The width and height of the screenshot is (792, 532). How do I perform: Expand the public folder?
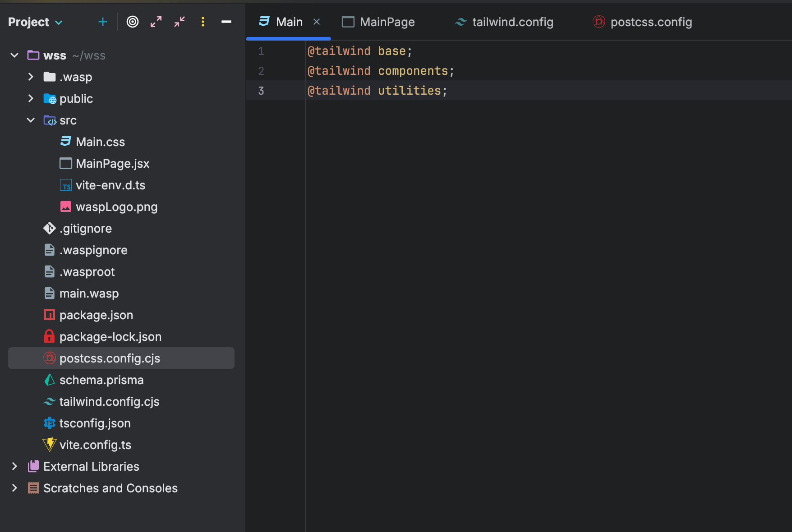point(31,98)
